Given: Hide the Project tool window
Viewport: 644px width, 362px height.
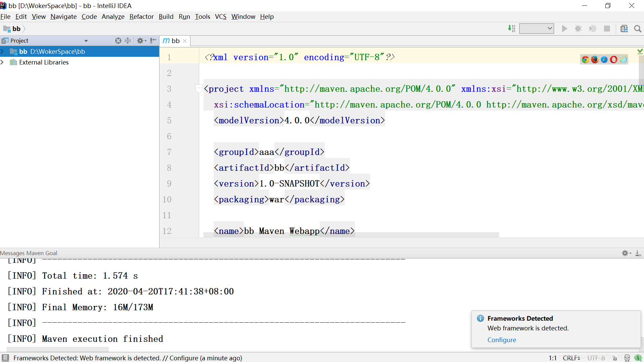Looking at the screenshot, I should [x=153, y=41].
